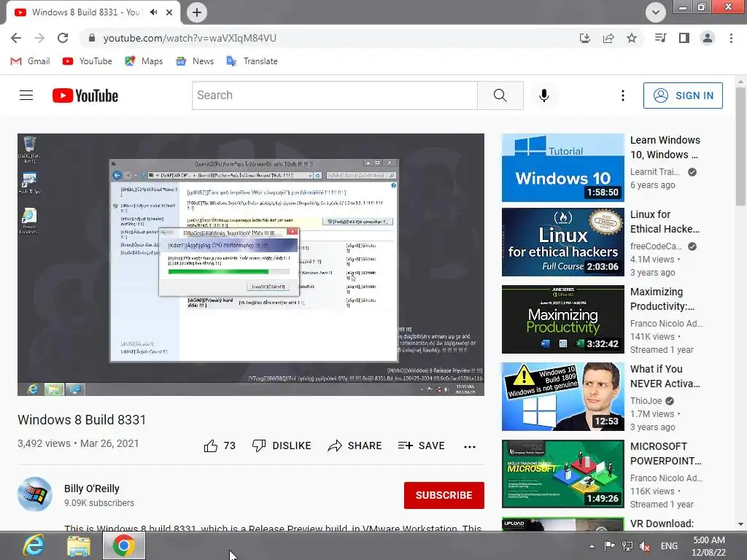Launch Internet Explorer from the taskbar
This screenshot has height=560, width=747.
click(34, 545)
